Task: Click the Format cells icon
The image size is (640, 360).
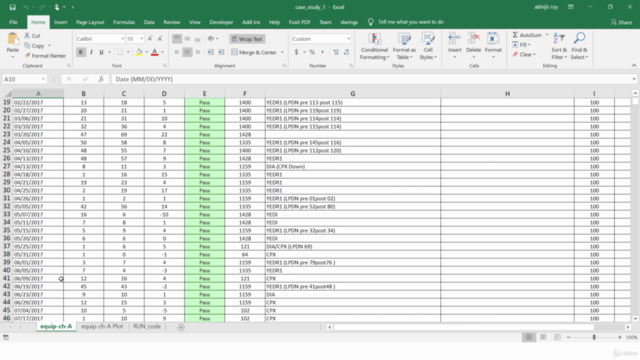Action: tap(493, 39)
